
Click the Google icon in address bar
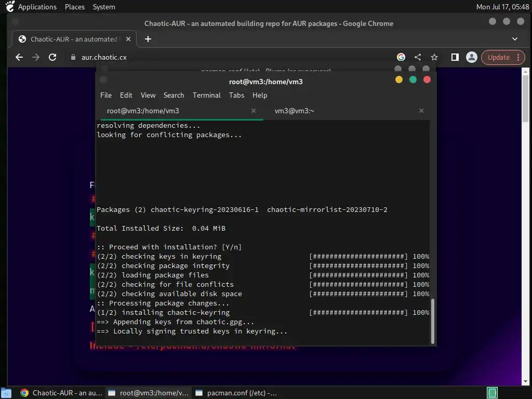[401, 57]
